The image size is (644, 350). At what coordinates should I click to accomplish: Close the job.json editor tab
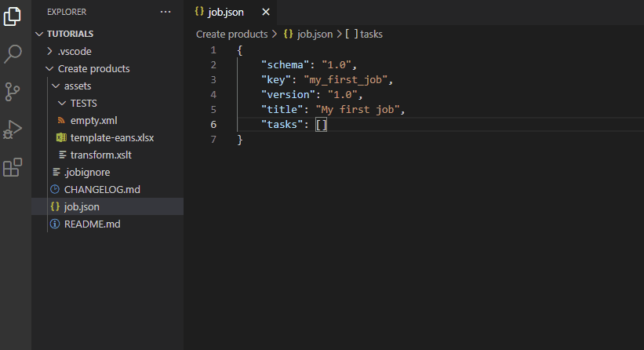tap(265, 13)
